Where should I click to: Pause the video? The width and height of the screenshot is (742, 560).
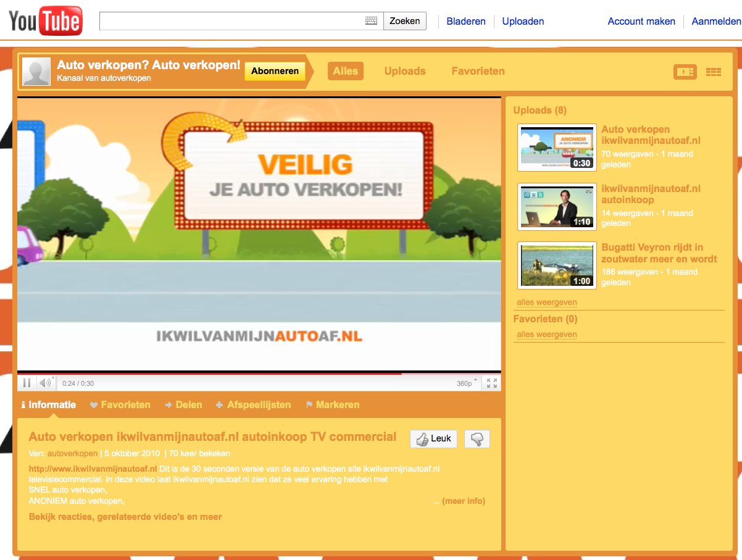click(27, 383)
